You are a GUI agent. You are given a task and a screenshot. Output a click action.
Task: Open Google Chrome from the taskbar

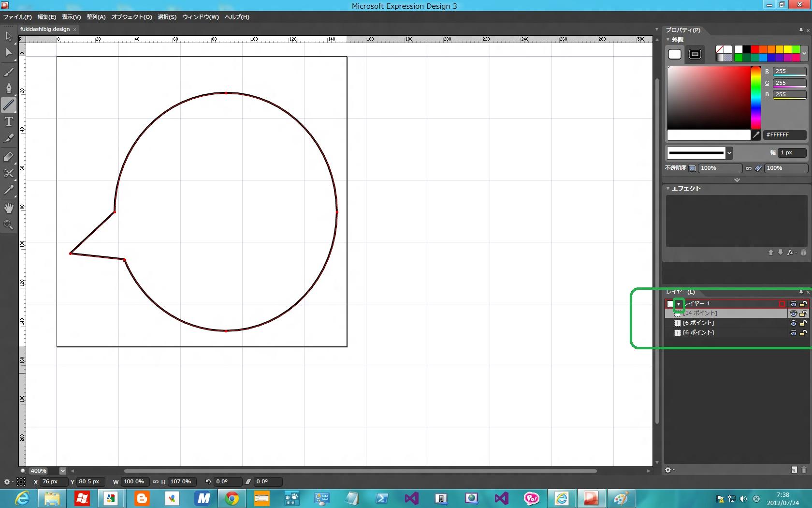232,498
